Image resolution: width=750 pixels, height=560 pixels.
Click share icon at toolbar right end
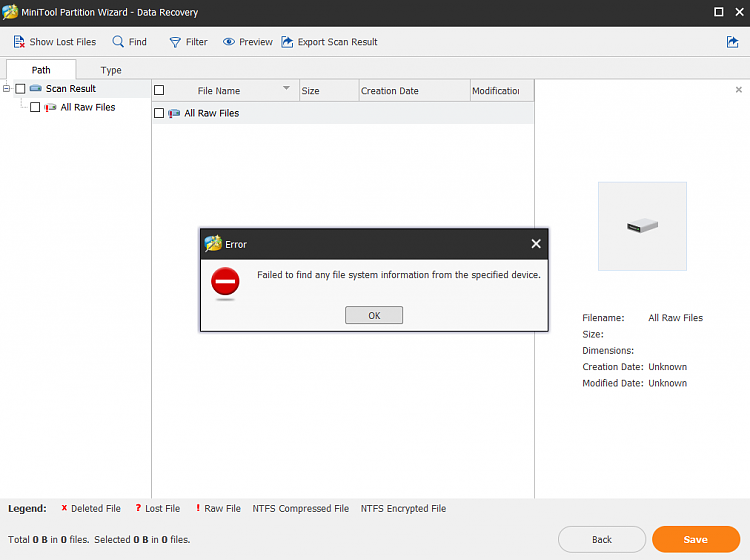pos(732,42)
